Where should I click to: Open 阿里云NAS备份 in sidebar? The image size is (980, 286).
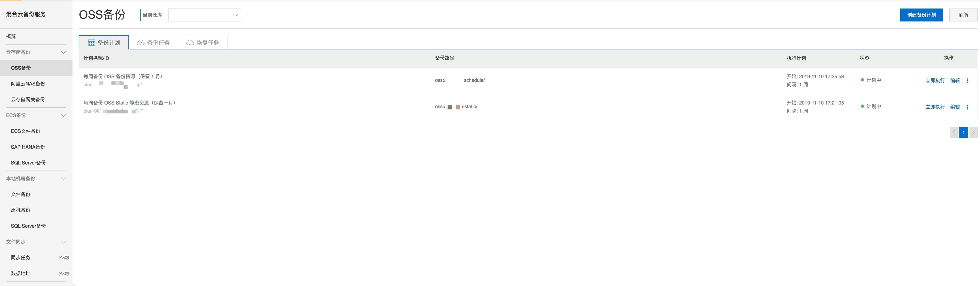click(x=28, y=84)
